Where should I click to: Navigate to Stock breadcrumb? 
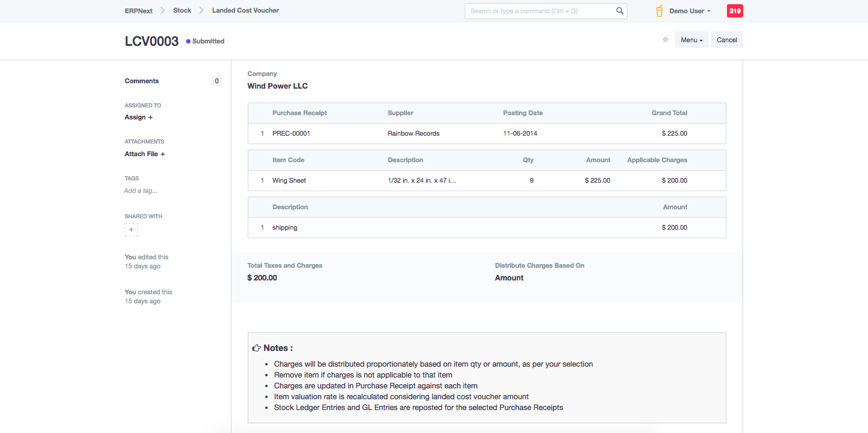(182, 11)
